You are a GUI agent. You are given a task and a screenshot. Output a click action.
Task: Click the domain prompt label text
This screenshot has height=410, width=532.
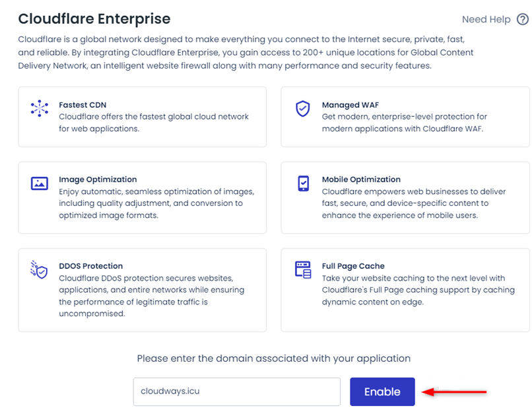274,359
